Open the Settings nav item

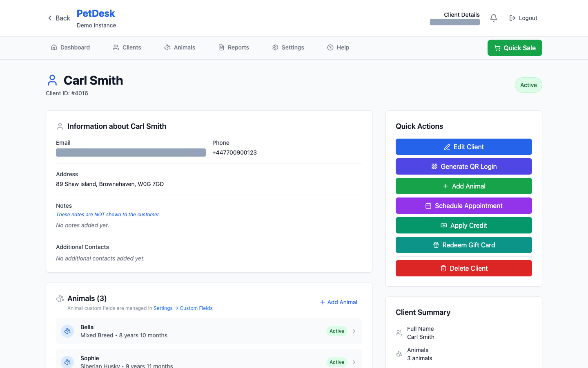(288, 47)
